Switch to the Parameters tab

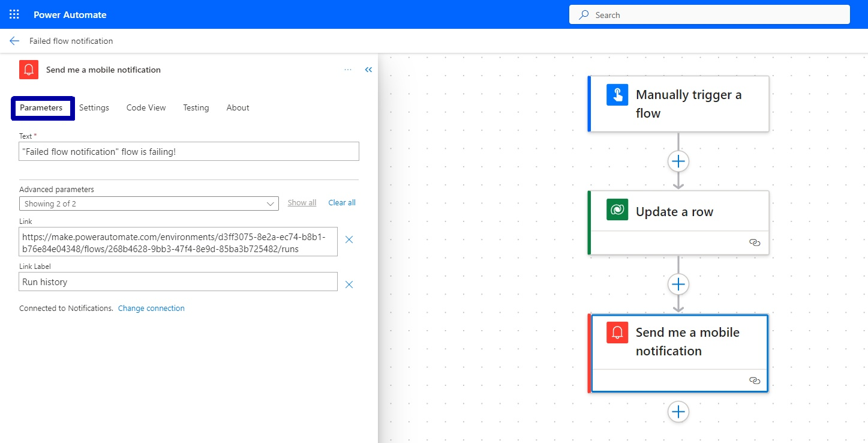coord(41,108)
